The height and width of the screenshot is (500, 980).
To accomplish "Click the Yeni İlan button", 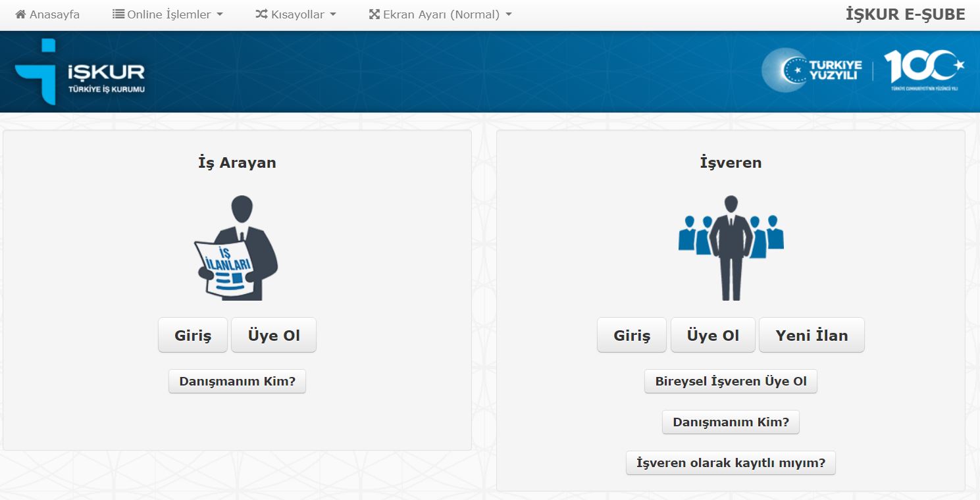I will click(812, 336).
